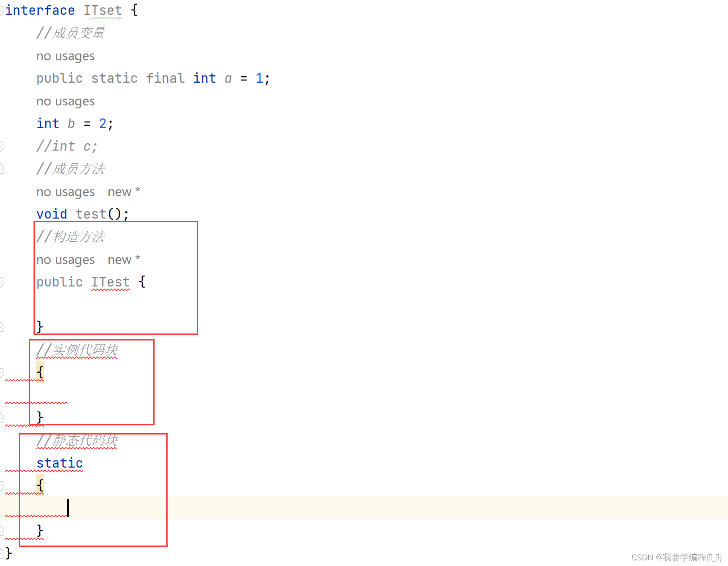Click opening brace after interface ITset
Image resolution: width=728 pixels, height=566 pixels.
point(134,10)
